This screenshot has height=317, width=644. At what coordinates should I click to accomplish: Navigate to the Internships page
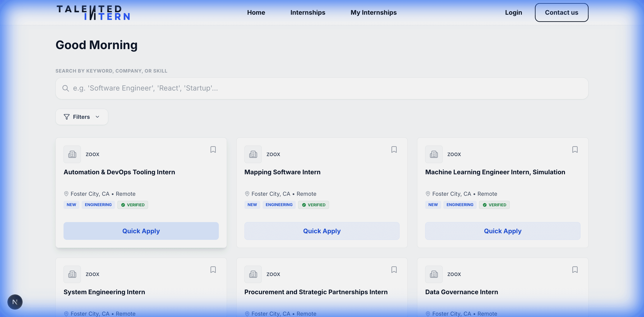click(x=308, y=12)
